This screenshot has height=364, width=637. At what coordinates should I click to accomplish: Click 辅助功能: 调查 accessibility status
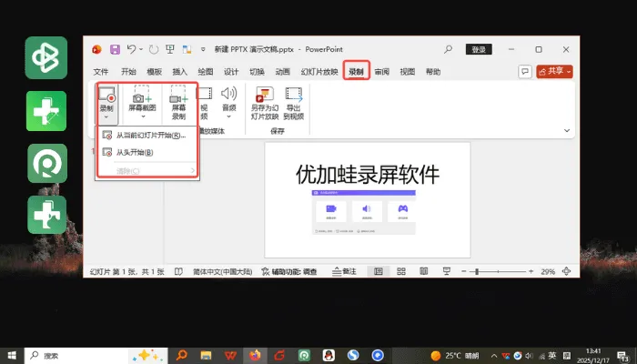[x=288, y=271]
